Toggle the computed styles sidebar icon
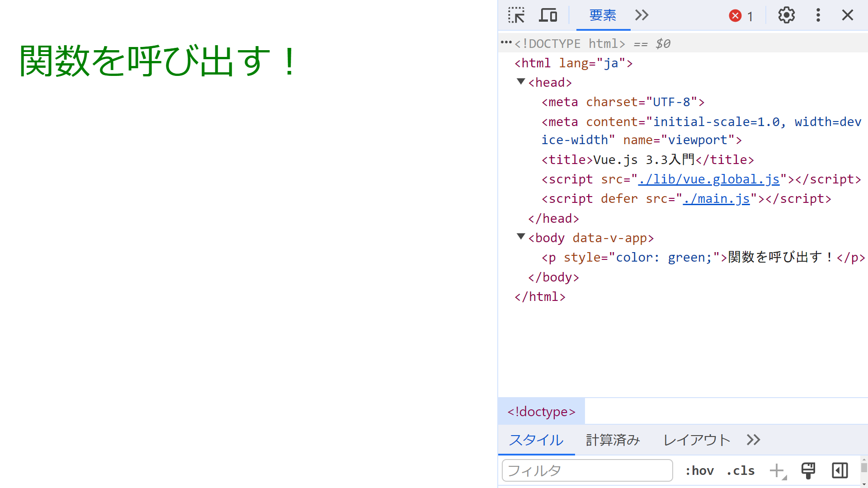The width and height of the screenshot is (868, 488). coord(840,470)
